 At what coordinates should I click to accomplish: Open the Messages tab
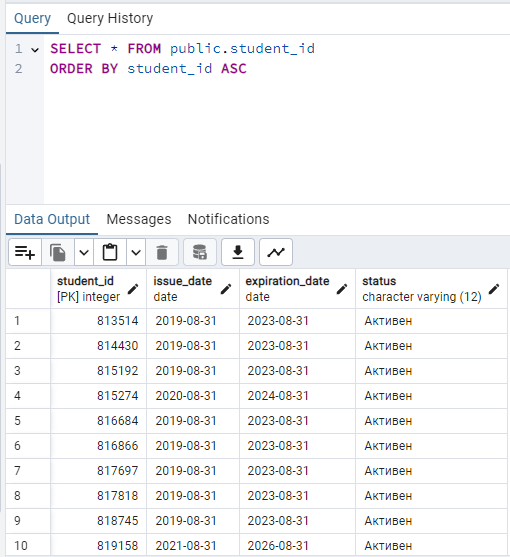[x=139, y=219]
